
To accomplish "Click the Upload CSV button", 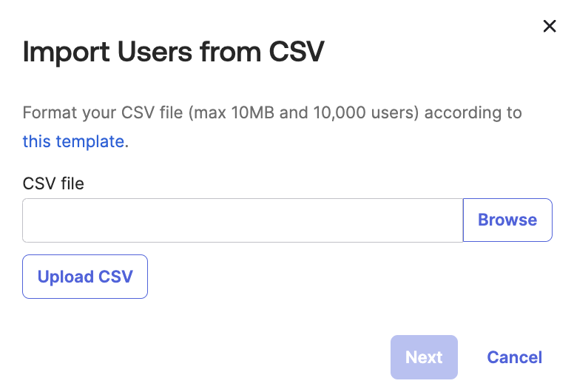I will (x=85, y=277).
